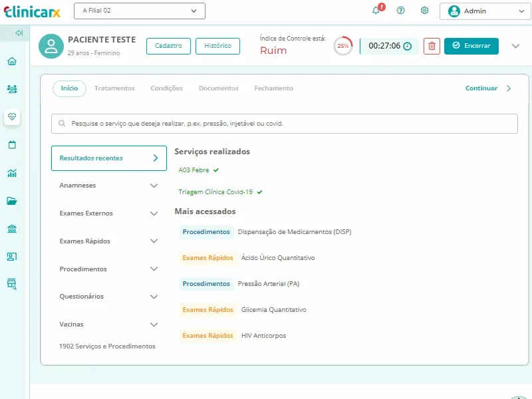This screenshot has width=532, height=399.
Task: Collapse the sidebar with the arrow icon
Action: (19, 33)
